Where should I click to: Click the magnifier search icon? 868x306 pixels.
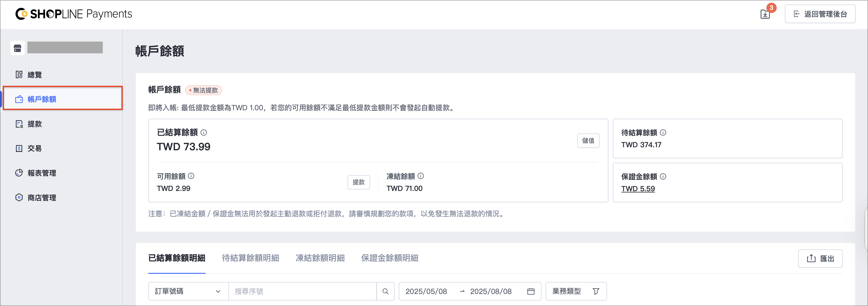pyautogui.click(x=385, y=292)
